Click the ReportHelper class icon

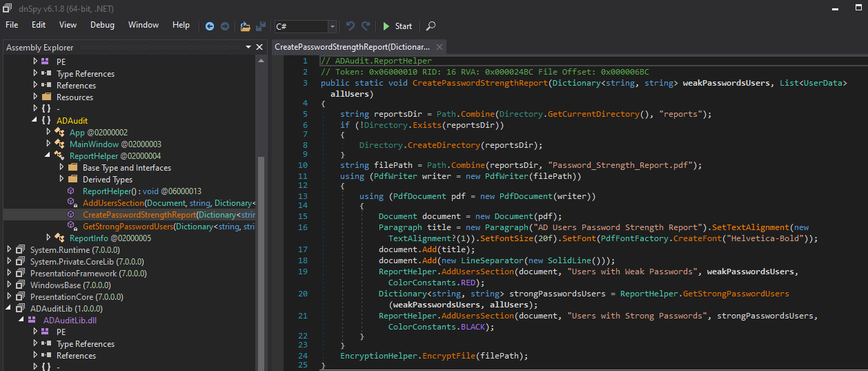click(59, 155)
